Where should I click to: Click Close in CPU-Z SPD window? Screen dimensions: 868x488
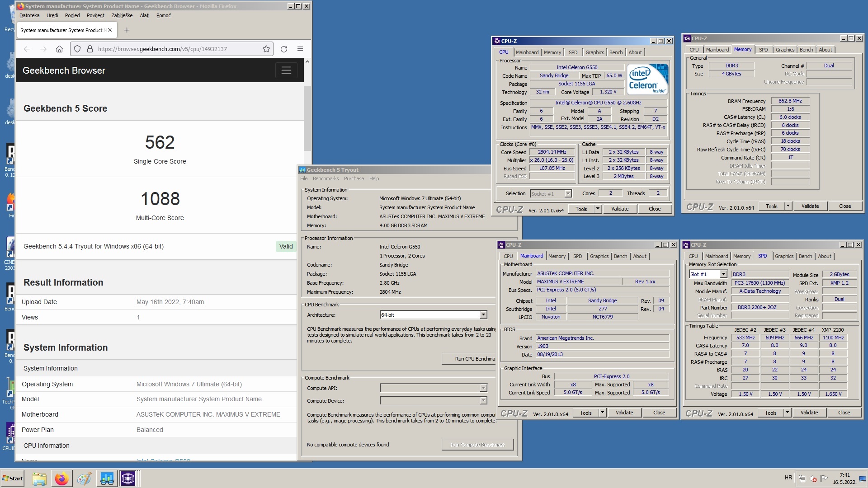[x=844, y=413]
